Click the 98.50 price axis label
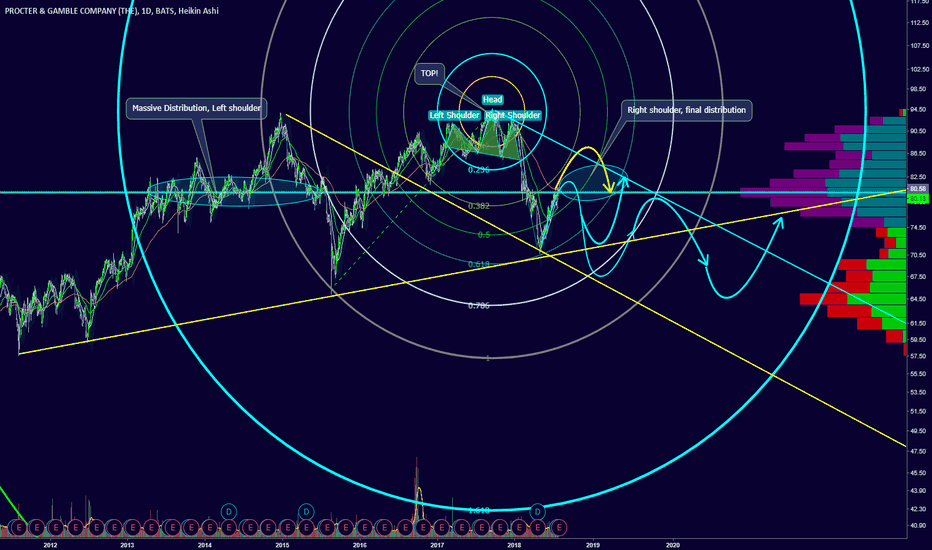This screenshot has width=932, height=550. coord(918,89)
